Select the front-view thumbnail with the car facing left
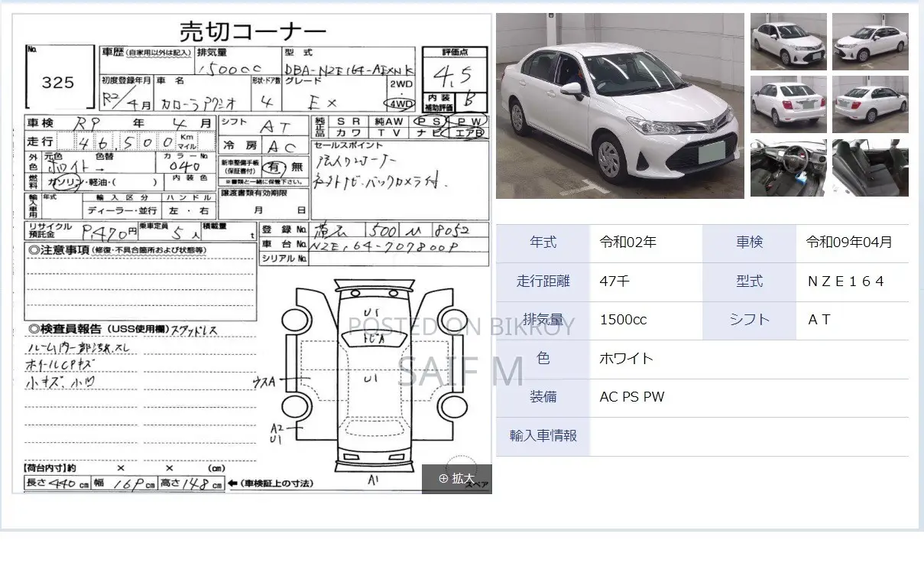Image resolution: width=924 pixels, height=563 pixels. [x=871, y=41]
